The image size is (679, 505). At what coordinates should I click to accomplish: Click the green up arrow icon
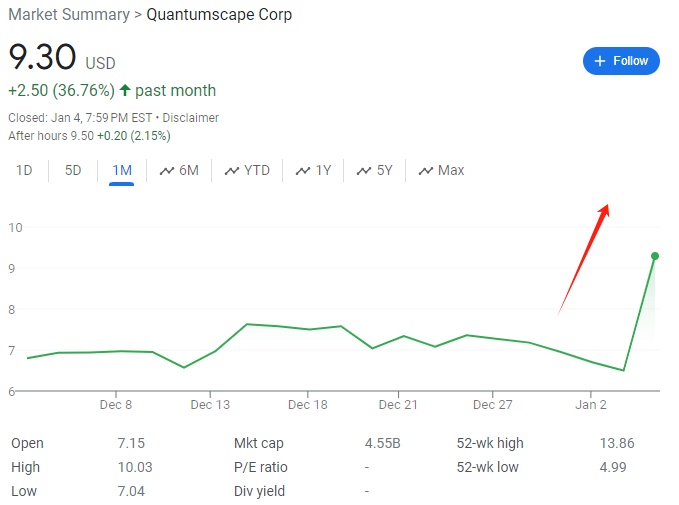125,91
